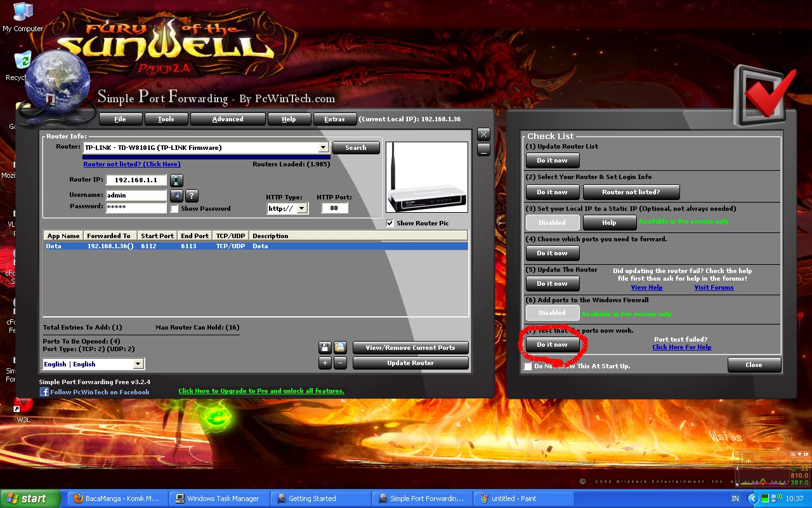This screenshot has width=812, height=508.
Task: Click the Start button on the taskbar
Action: click(x=30, y=498)
